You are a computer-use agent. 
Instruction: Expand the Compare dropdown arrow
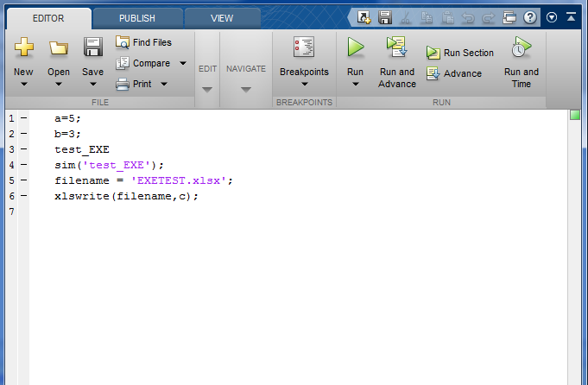(x=183, y=63)
